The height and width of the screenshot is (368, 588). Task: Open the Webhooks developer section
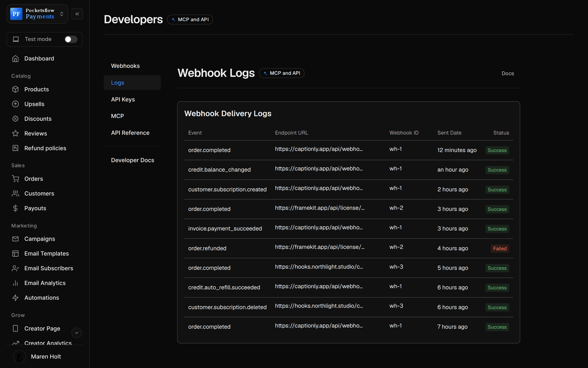pos(132,66)
